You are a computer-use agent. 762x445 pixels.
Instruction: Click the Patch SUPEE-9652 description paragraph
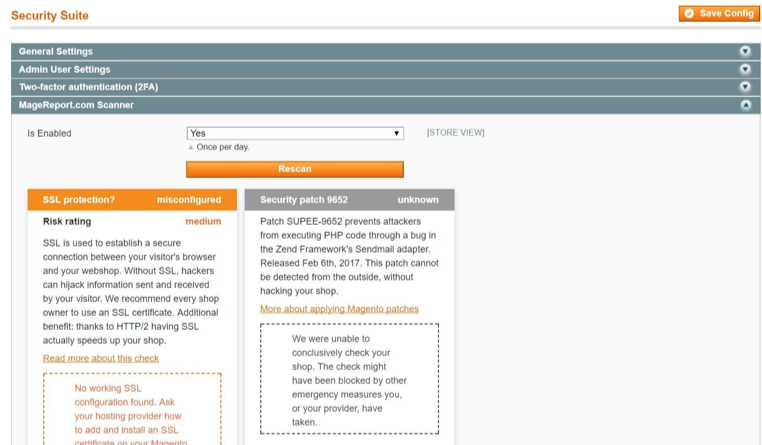pos(349,256)
